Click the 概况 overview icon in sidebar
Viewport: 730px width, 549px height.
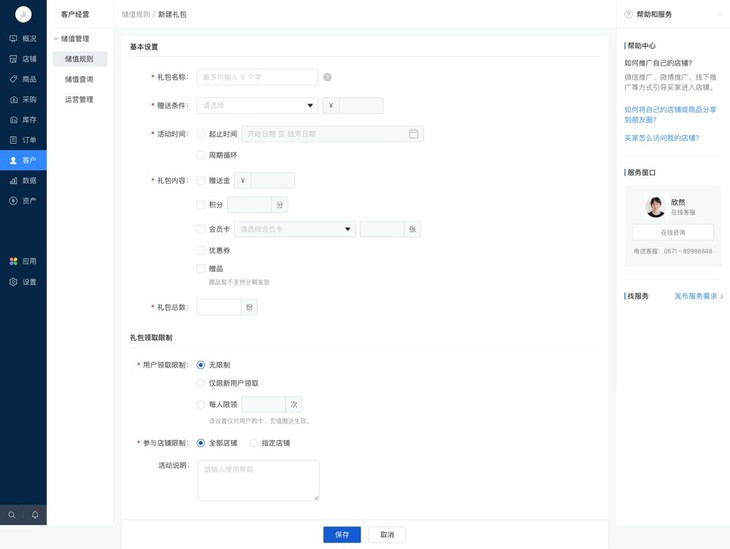13,39
